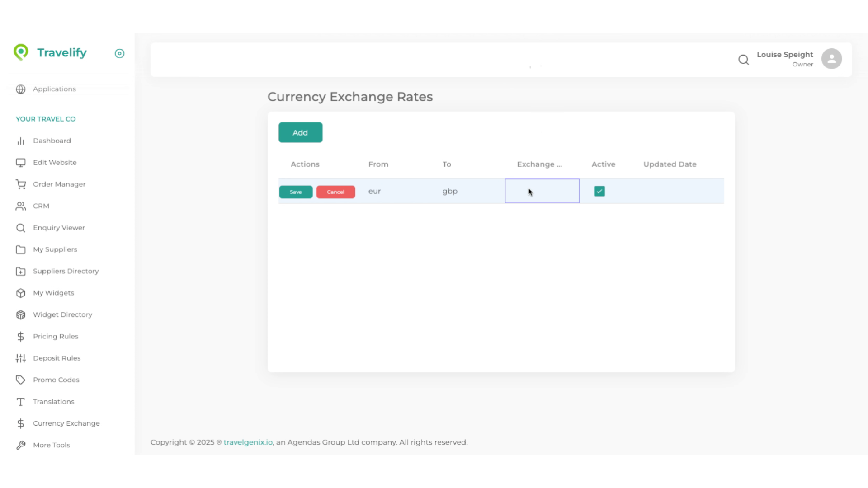
Task: Open More Tools in the sidebar
Action: pos(52,445)
